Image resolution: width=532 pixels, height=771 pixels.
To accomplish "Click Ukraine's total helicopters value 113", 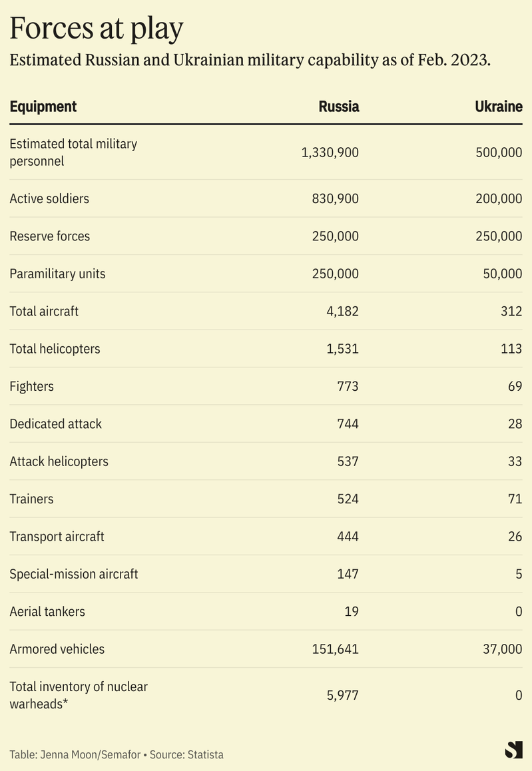I will [511, 348].
